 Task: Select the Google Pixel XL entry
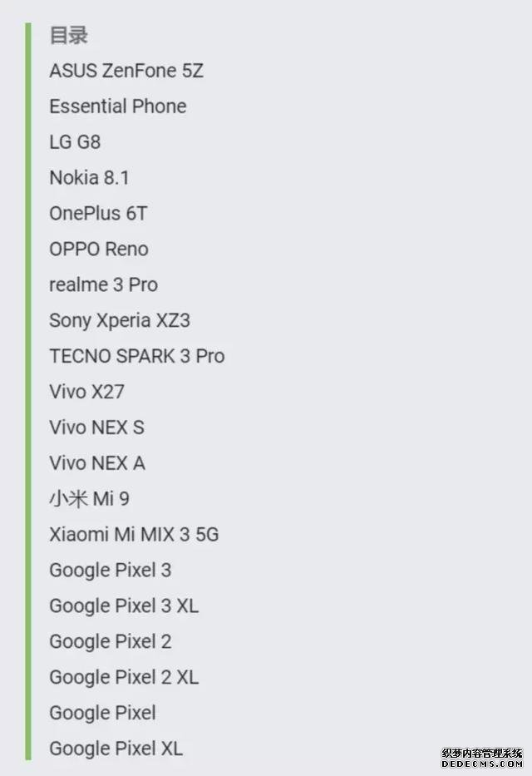pos(116,749)
